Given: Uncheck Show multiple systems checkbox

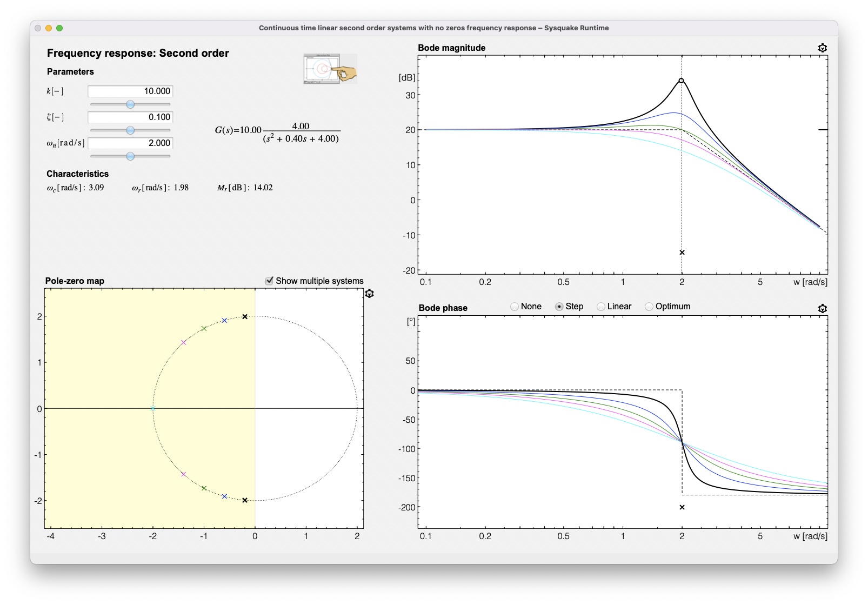Looking at the screenshot, I should pyautogui.click(x=269, y=281).
